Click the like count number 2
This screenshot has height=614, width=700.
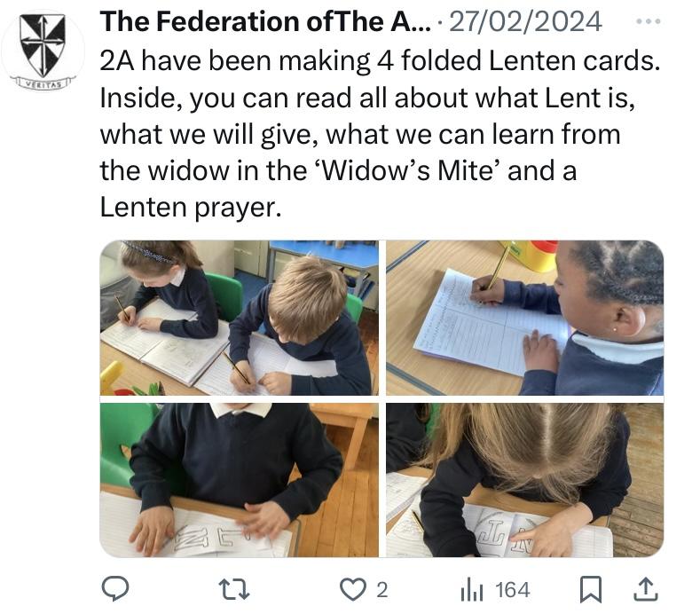point(381,589)
